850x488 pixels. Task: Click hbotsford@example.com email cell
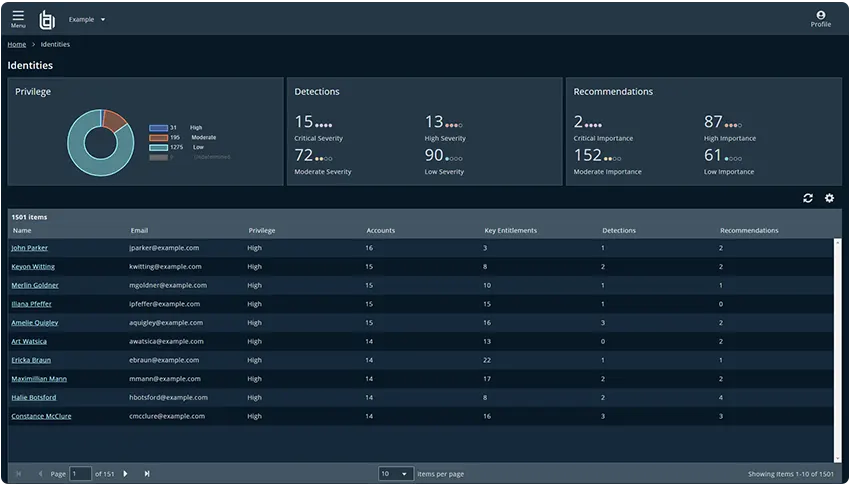coord(169,397)
